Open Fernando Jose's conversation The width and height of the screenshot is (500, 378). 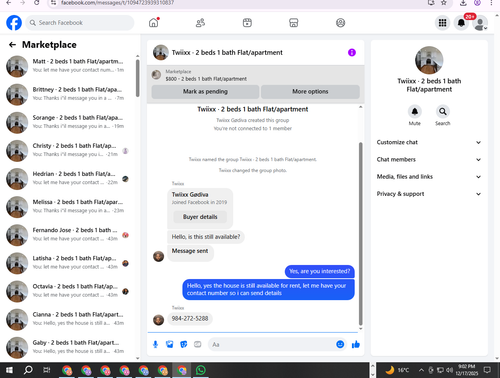pos(68,235)
